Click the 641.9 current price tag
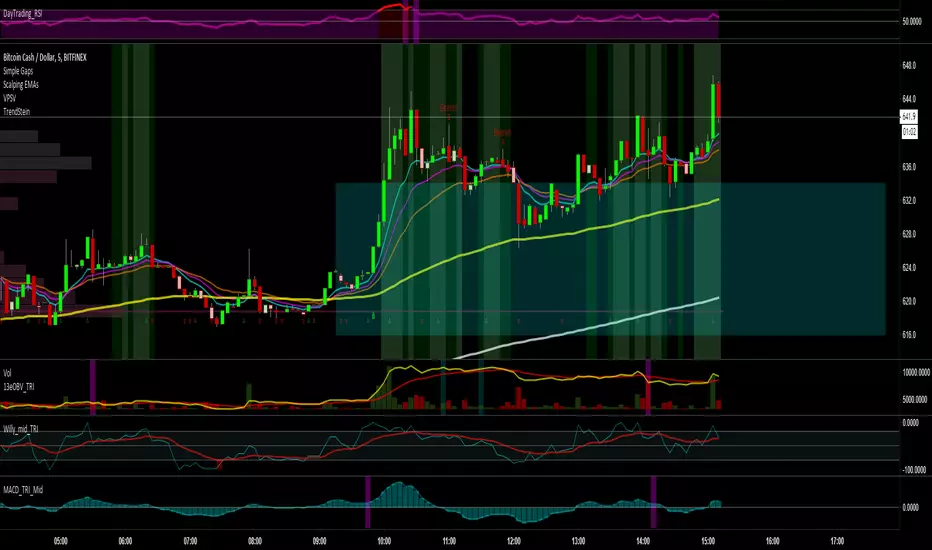Screen dimensions: 932x550 pyautogui.click(x=909, y=117)
